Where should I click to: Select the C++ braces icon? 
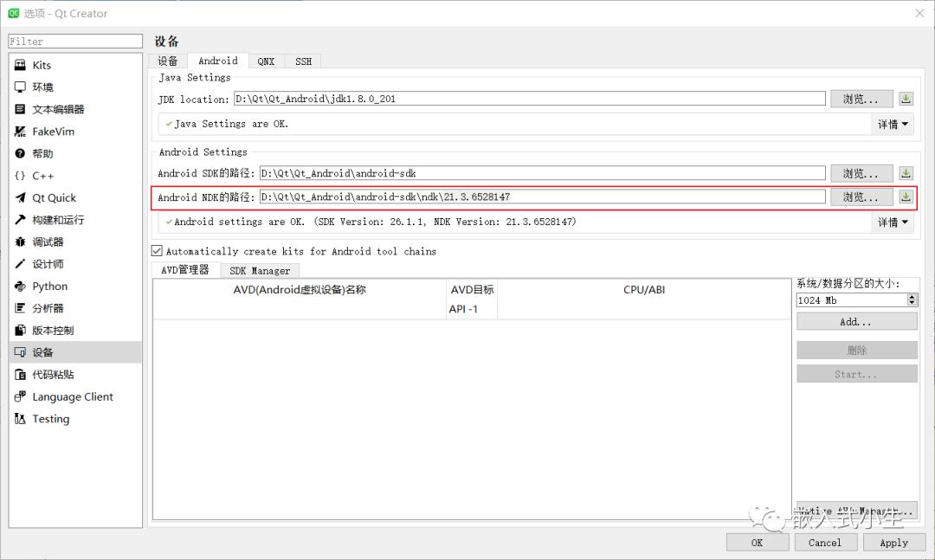20,176
